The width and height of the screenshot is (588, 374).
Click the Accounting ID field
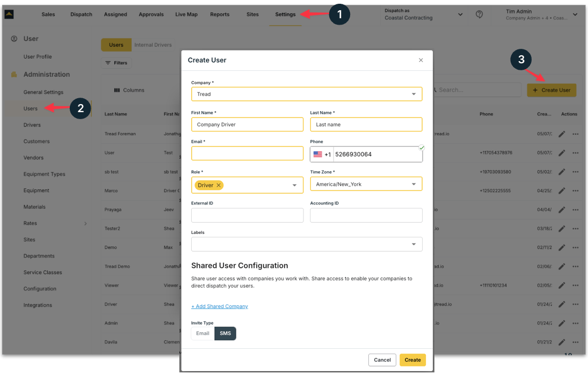pyautogui.click(x=366, y=216)
